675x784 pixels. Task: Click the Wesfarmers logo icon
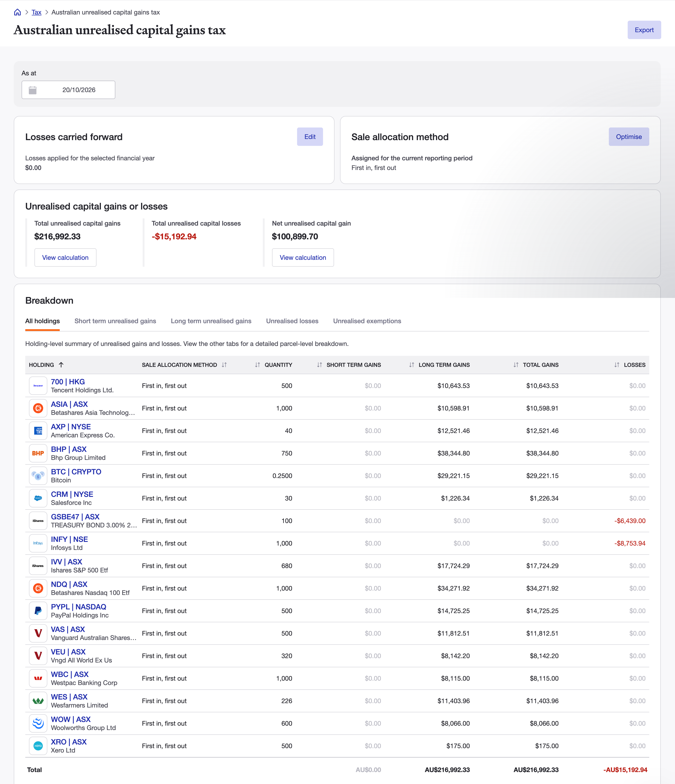[x=38, y=701]
